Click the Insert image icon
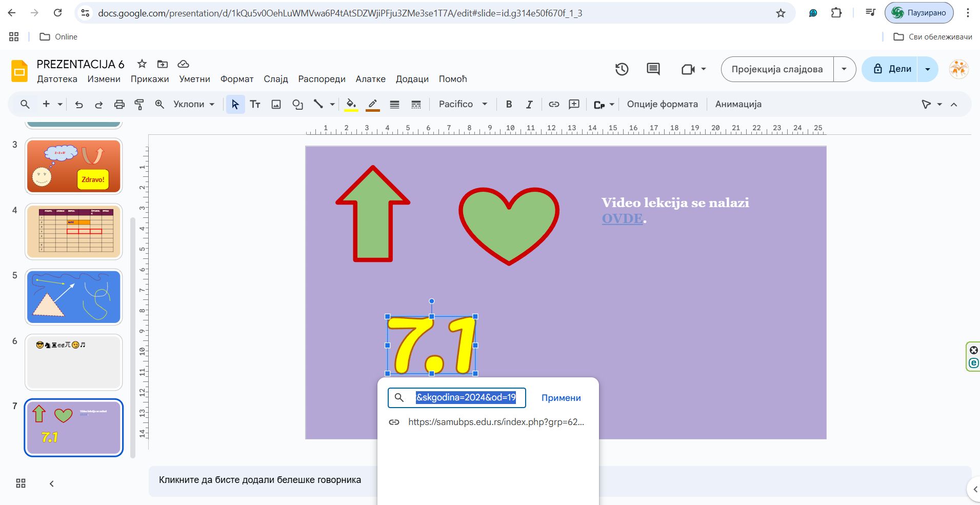 click(x=276, y=105)
